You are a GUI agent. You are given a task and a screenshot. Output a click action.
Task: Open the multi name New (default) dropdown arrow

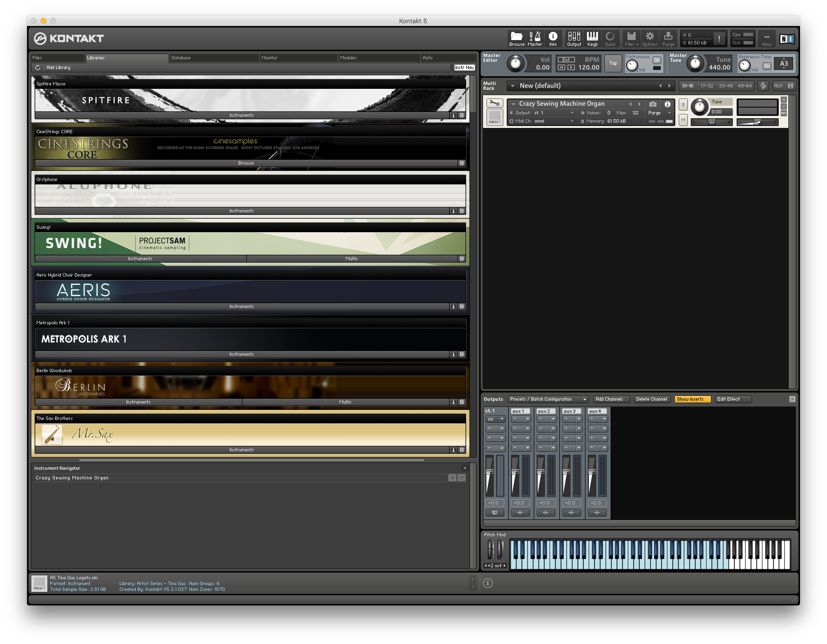513,86
